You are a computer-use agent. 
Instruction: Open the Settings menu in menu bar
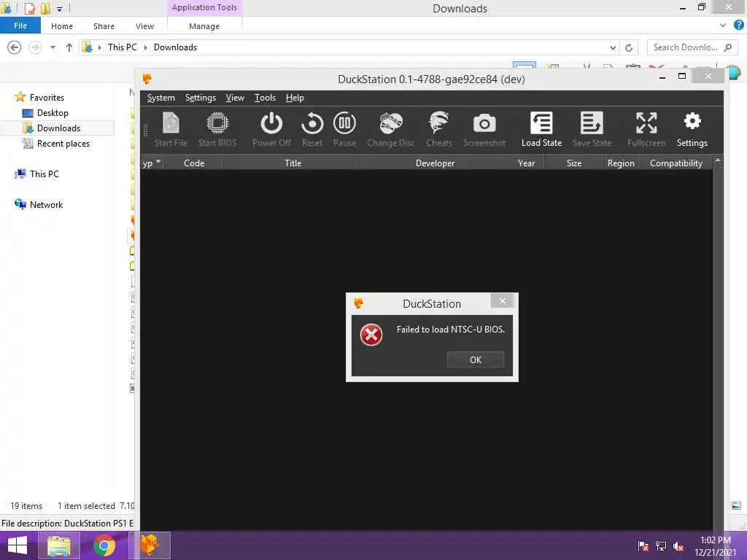coord(200,98)
